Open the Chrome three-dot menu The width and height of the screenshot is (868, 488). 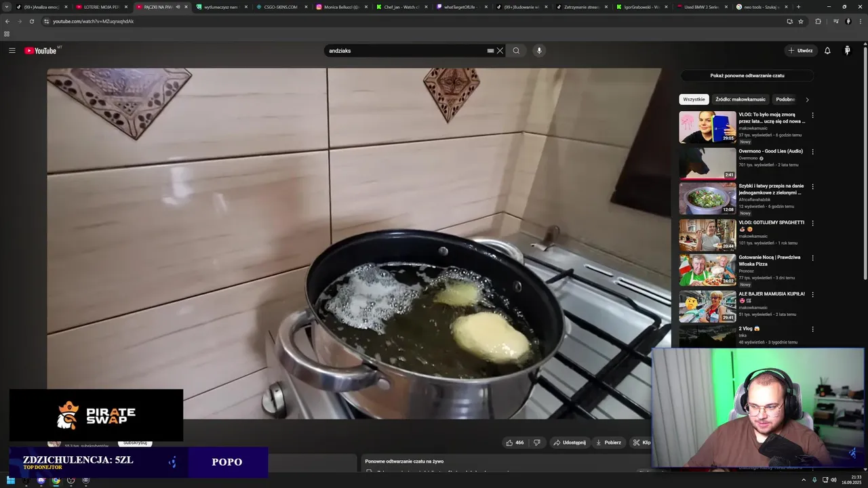[860, 21]
